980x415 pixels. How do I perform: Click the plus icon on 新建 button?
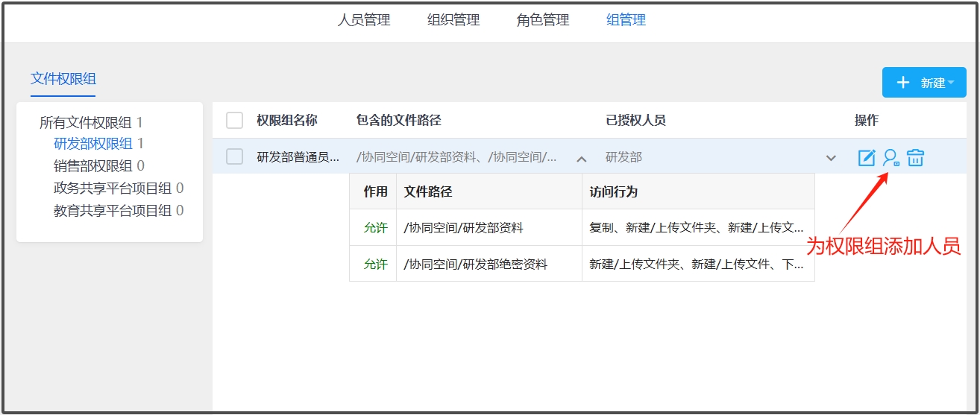coord(902,83)
